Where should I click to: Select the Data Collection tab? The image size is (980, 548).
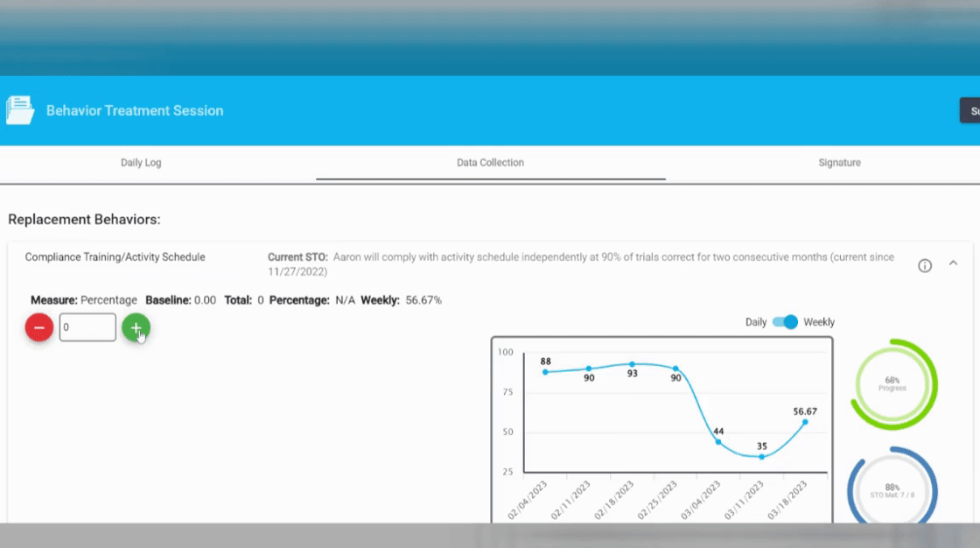pos(490,163)
